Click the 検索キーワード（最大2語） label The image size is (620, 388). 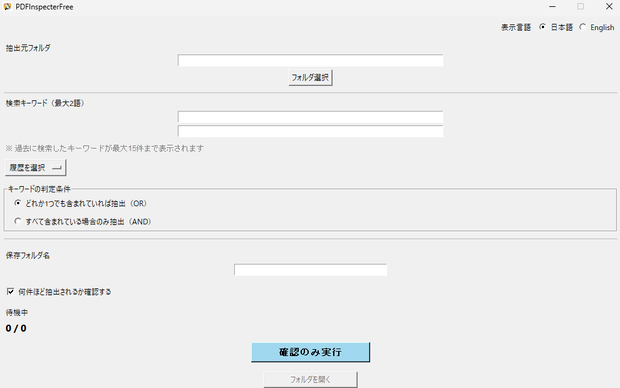(x=45, y=103)
